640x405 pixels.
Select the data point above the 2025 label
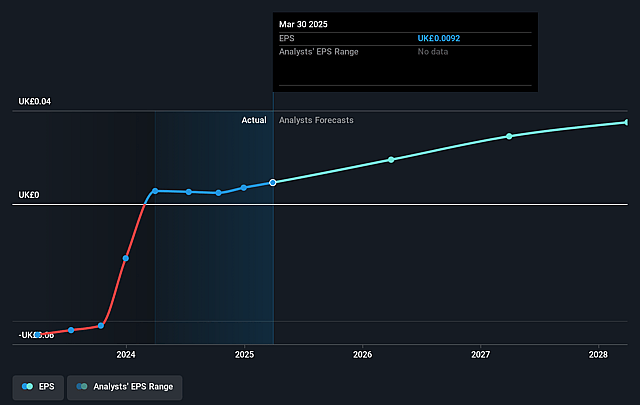(244, 188)
